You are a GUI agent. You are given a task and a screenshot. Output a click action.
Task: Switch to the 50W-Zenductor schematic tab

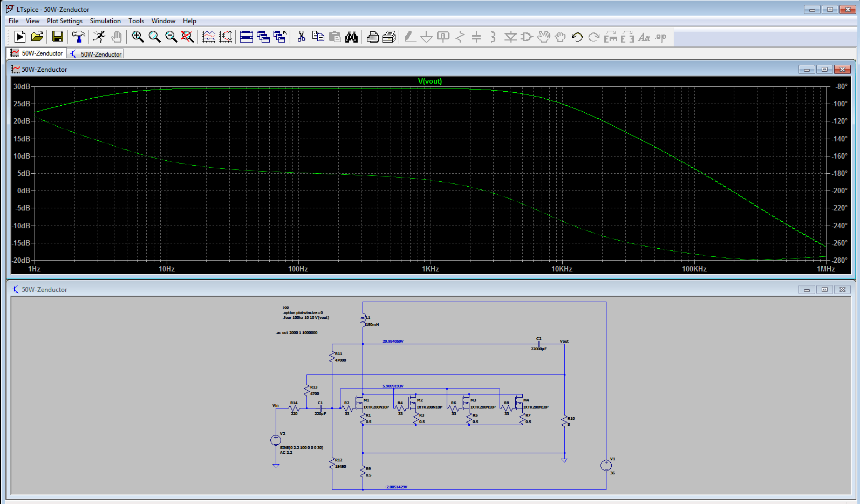pos(95,54)
